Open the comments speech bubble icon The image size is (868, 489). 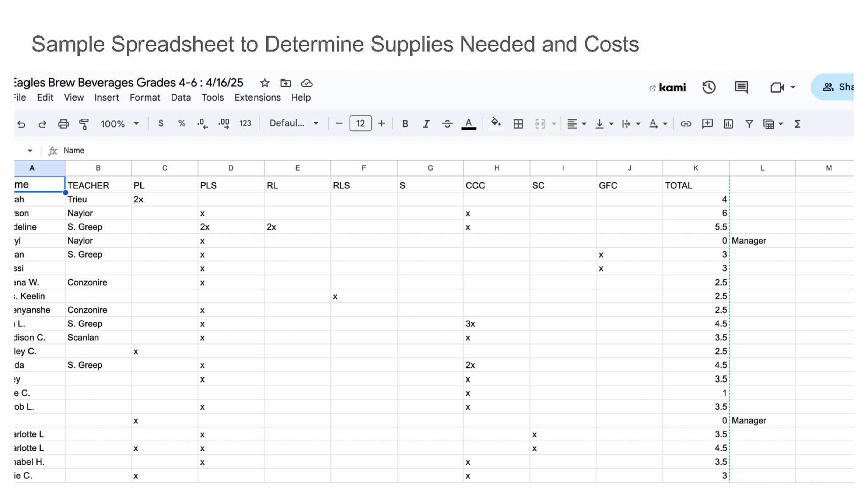click(741, 87)
